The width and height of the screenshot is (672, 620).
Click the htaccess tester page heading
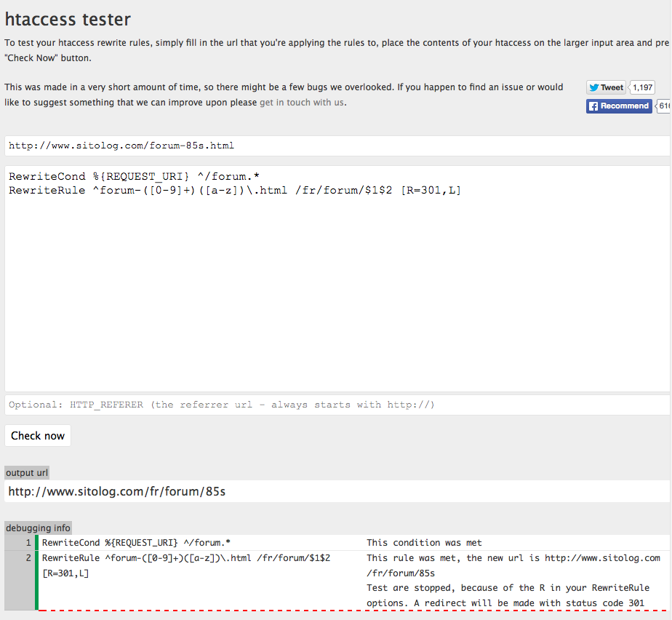pyautogui.click(x=68, y=20)
